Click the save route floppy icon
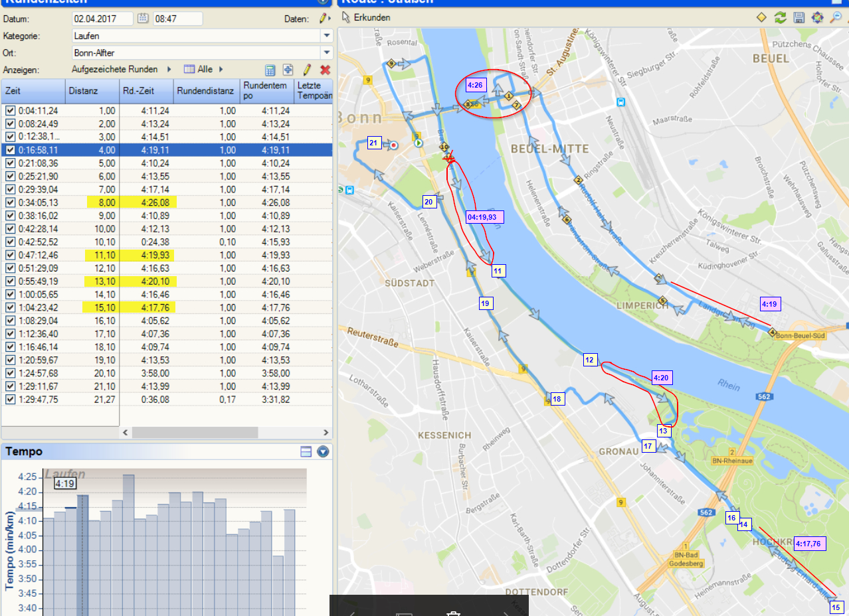Image resolution: width=849 pixels, height=616 pixels. (799, 18)
